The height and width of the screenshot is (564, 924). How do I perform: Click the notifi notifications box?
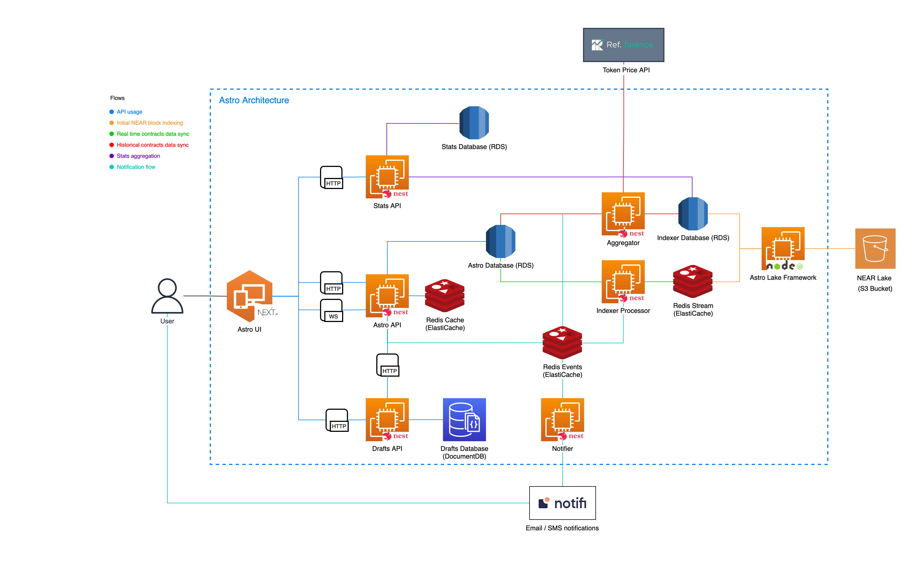coord(562,503)
